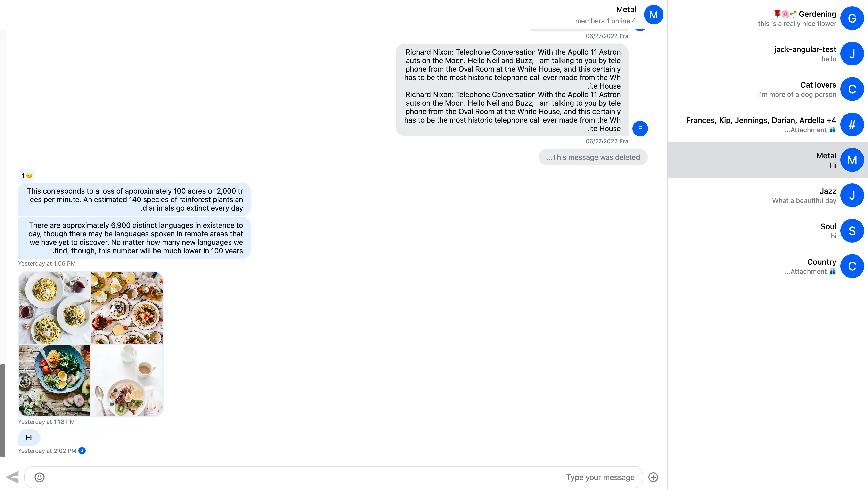
Task: Click the compose new message icon
Action: tap(654, 477)
